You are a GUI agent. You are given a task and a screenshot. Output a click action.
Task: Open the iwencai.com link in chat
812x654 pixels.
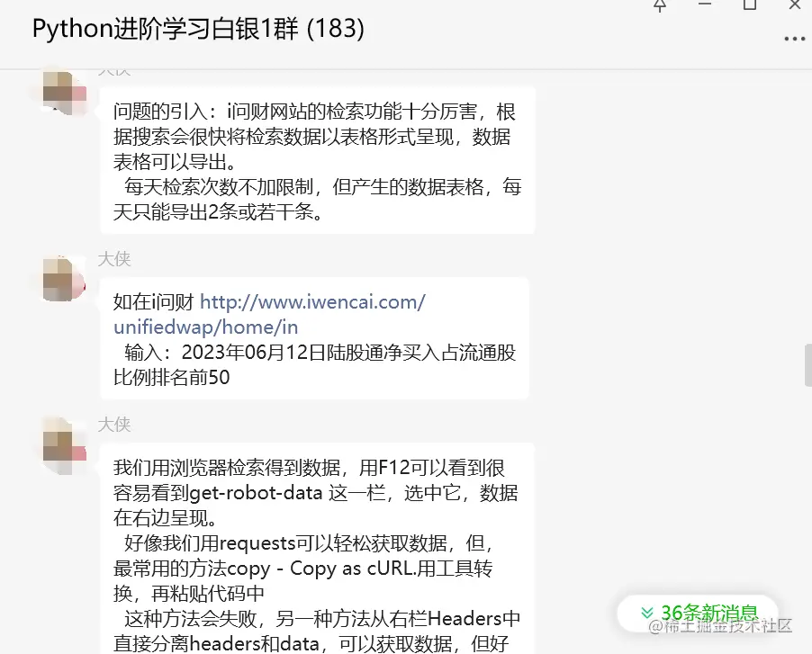pyautogui.click(x=269, y=314)
